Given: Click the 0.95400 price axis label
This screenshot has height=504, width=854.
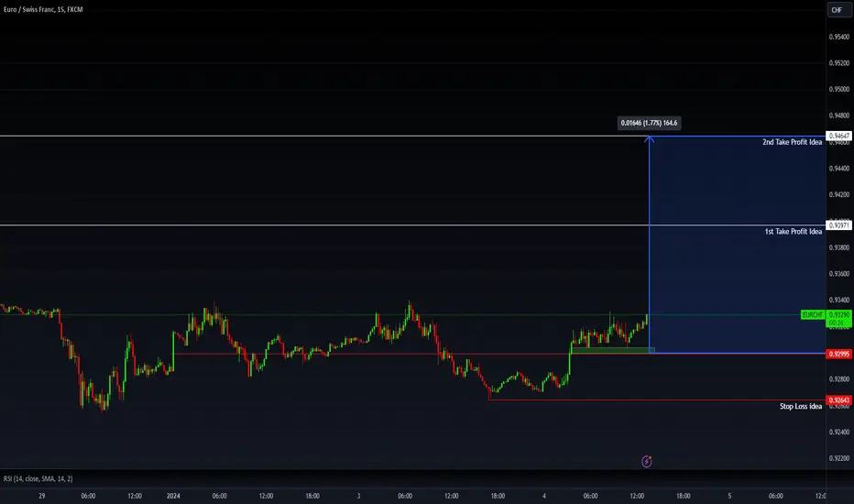Looking at the screenshot, I should pyautogui.click(x=838, y=37).
